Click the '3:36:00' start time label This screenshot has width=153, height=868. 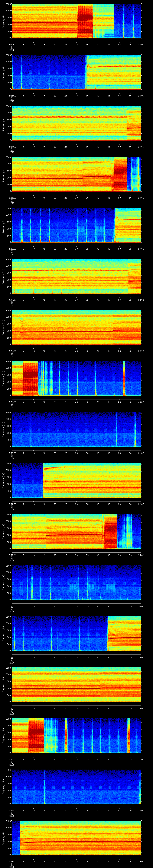click(12, 759)
